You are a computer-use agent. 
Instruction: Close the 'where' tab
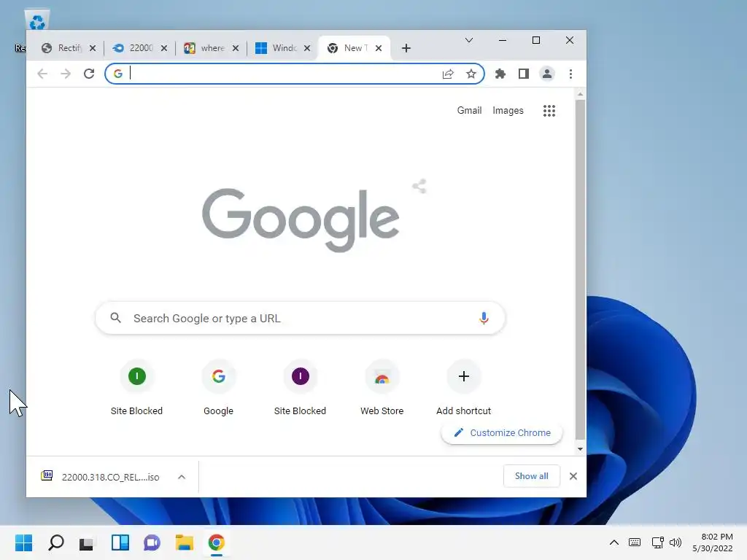pos(236,48)
